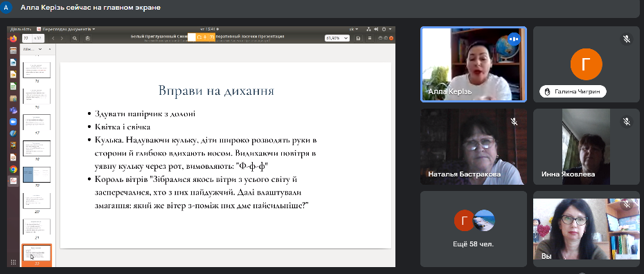The width and height of the screenshot is (644, 274).
Task: Open the Files manager in the dock
Action: pyautogui.click(x=13, y=51)
